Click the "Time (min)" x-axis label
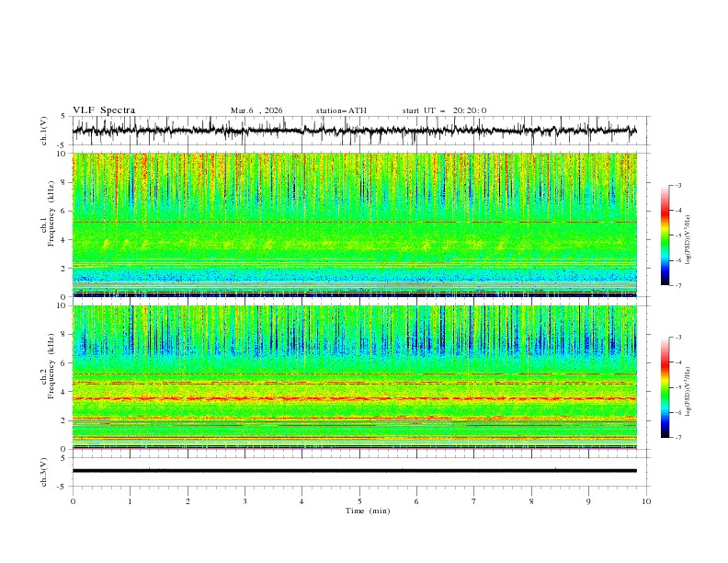Screen dimensions: 728x563 tap(368, 511)
